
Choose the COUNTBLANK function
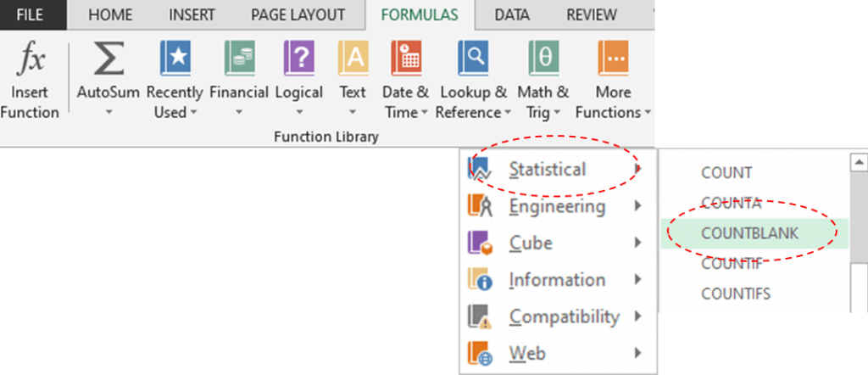[x=754, y=233]
